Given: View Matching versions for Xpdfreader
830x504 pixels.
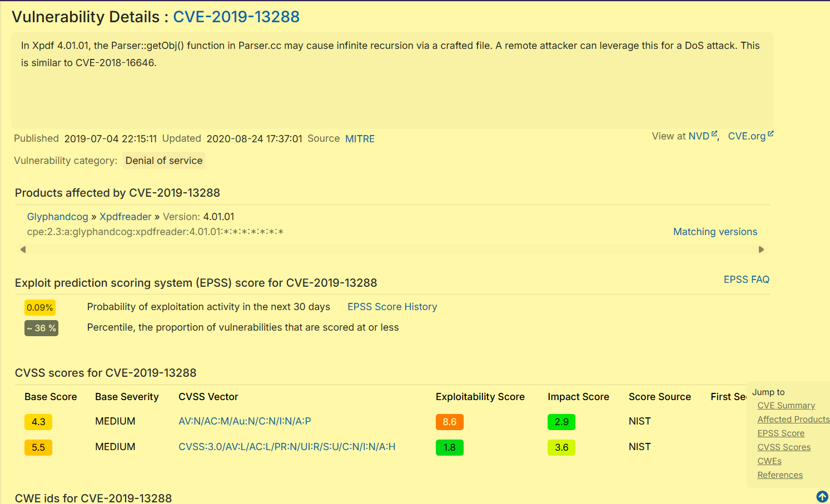Looking at the screenshot, I should (x=715, y=232).
